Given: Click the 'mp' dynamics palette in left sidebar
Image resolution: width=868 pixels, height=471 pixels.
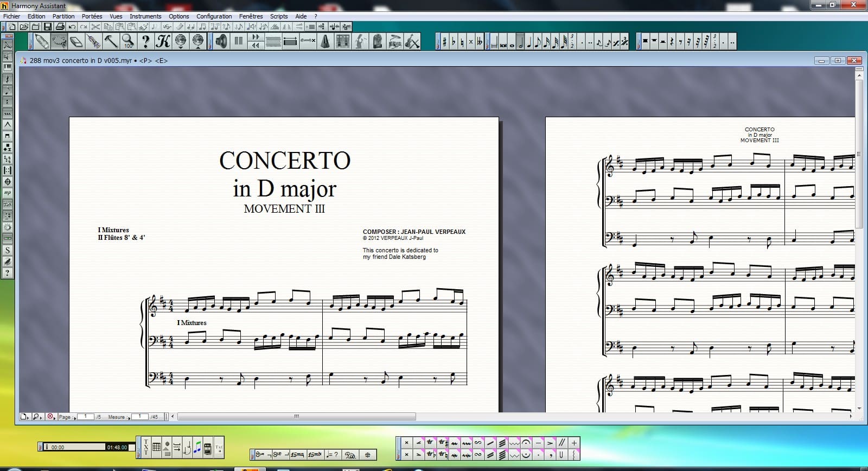Looking at the screenshot, I should [8, 193].
